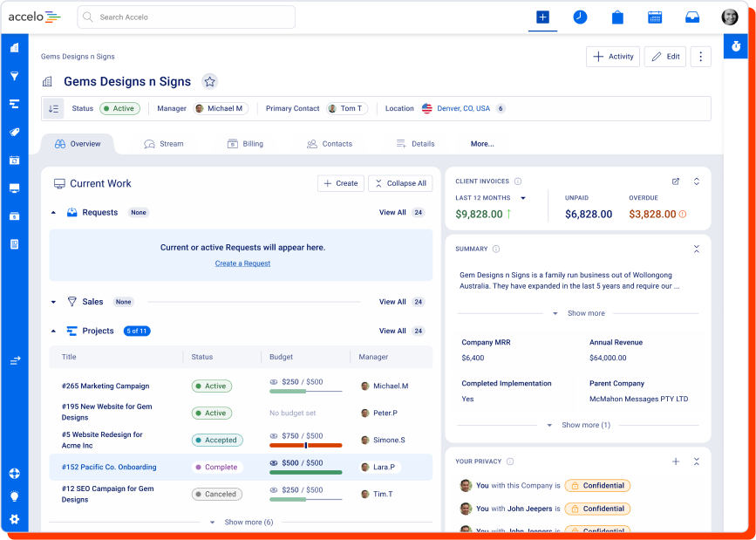The width and height of the screenshot is (756, 540).
Task: Click the calendar icon in top bar
Action: click(655, 17)
